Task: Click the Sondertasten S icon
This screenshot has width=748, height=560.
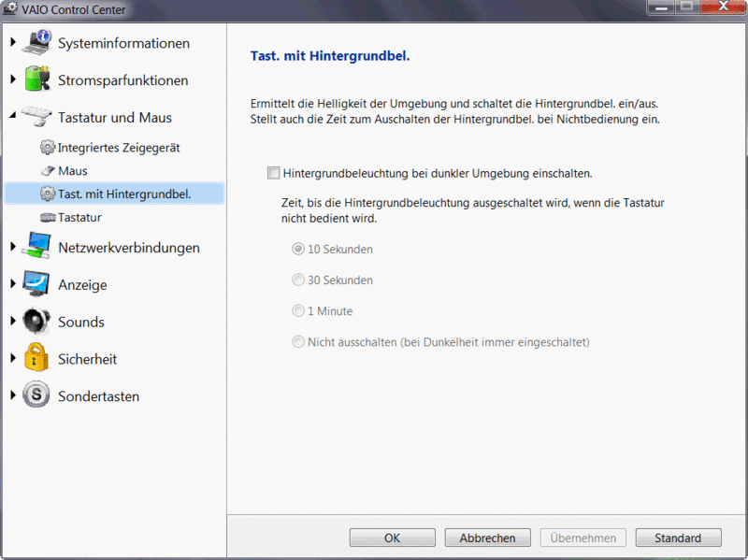Action: (x=36, y=395)
